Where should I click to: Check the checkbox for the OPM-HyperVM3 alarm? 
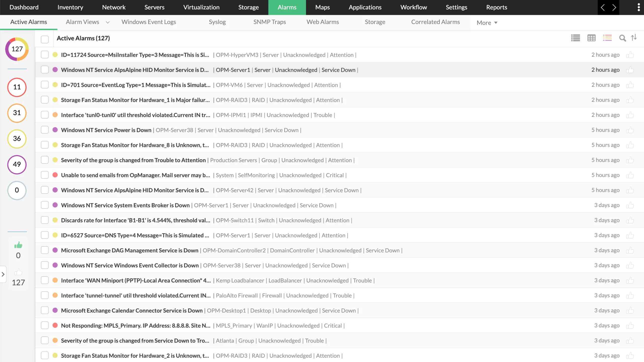pyautogui.click(x=45, y=55)
